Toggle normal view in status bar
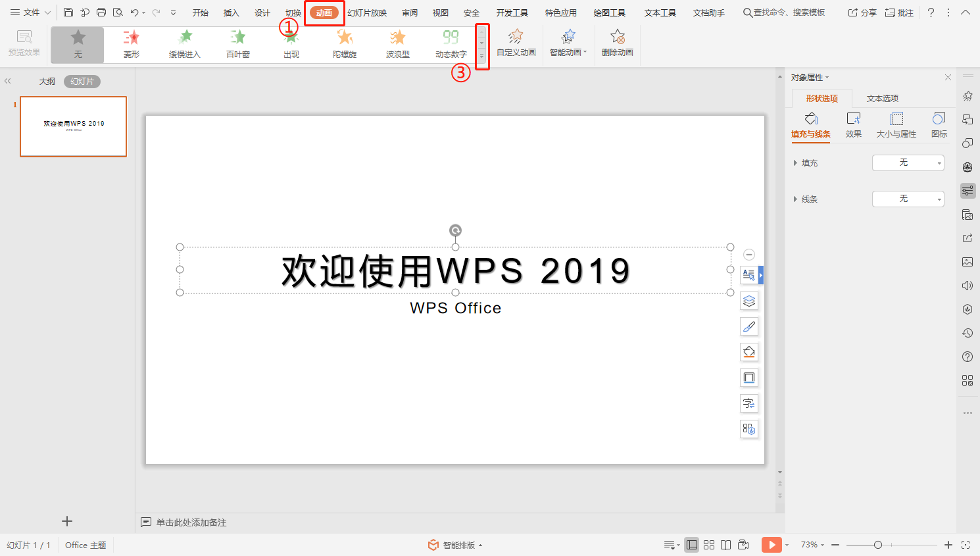 [691, 545]
